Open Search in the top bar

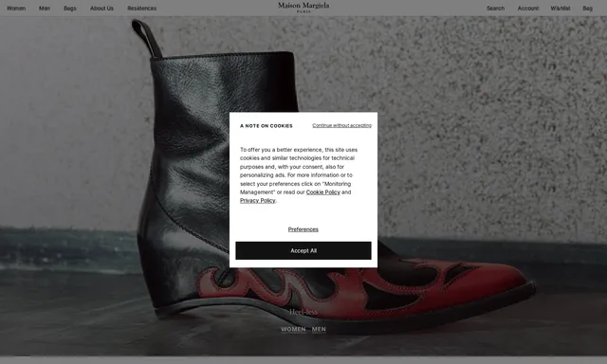point(495,9)
